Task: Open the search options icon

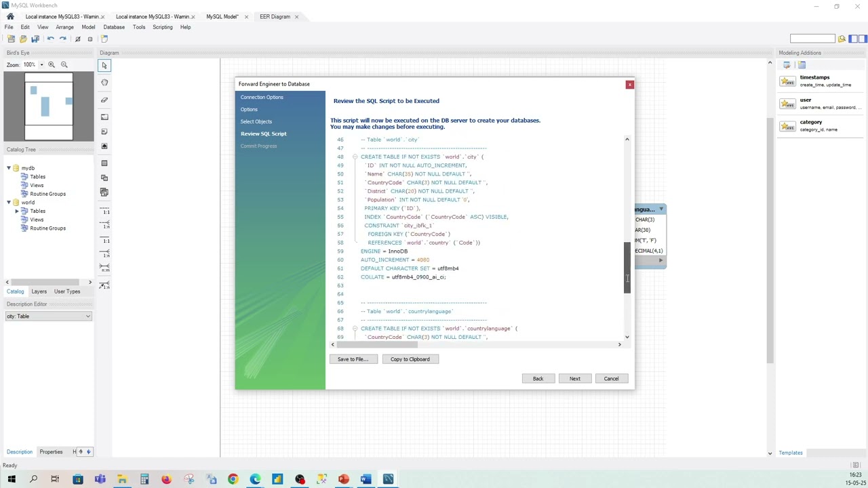Action: [842, 39]
